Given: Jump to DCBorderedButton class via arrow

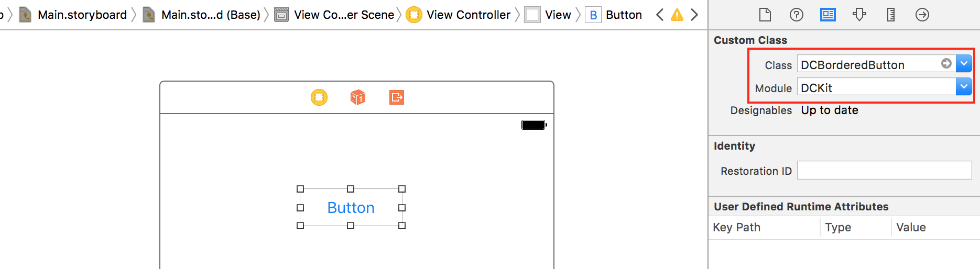Looking at the screenshot, I should pos(946,63).
